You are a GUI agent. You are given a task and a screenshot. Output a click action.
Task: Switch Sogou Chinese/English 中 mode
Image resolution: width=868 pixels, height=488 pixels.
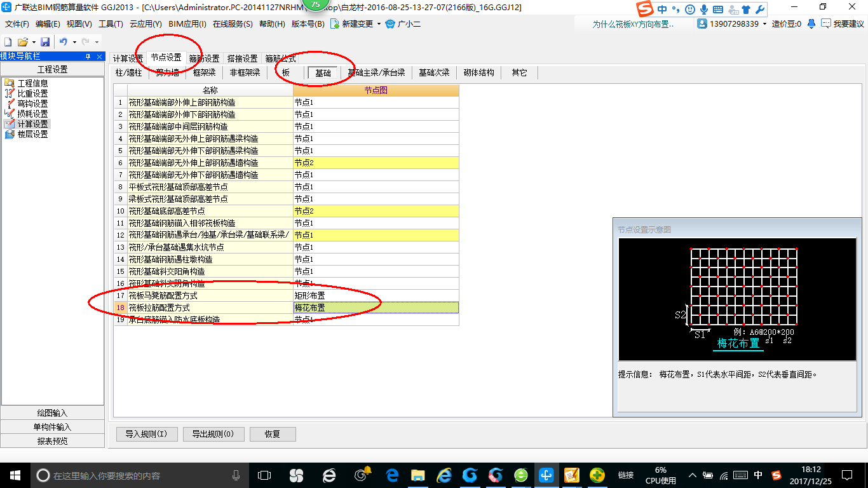coord(662,9)
